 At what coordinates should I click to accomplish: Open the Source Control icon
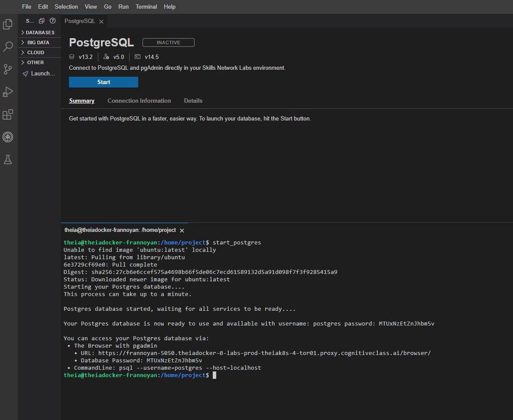click(8, 69)
